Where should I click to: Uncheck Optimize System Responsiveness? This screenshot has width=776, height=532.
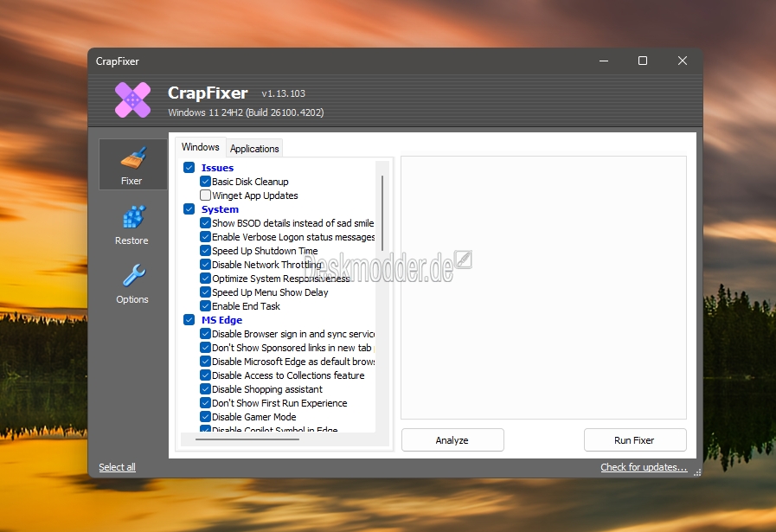tap(205, 279)
